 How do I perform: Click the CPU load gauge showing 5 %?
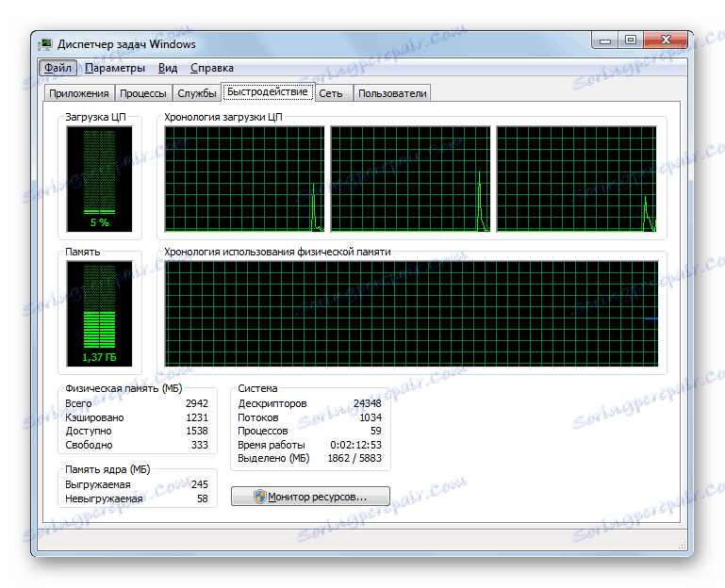pos(99,179)
